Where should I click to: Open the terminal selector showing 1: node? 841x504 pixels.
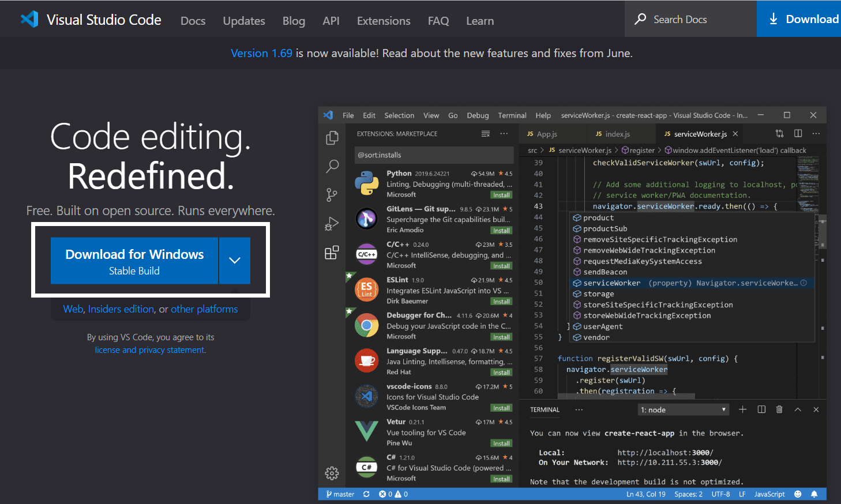[x=683, y=409]
